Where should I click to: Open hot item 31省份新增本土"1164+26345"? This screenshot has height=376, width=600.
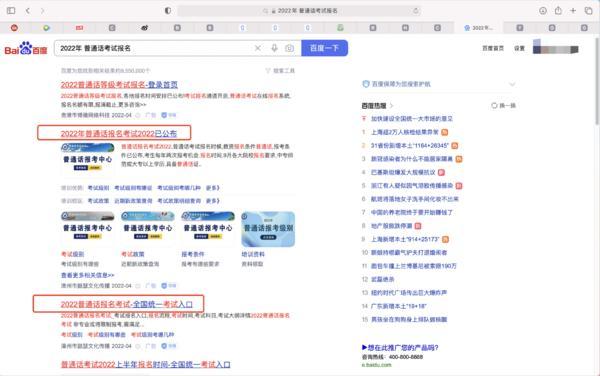(409, 146)
